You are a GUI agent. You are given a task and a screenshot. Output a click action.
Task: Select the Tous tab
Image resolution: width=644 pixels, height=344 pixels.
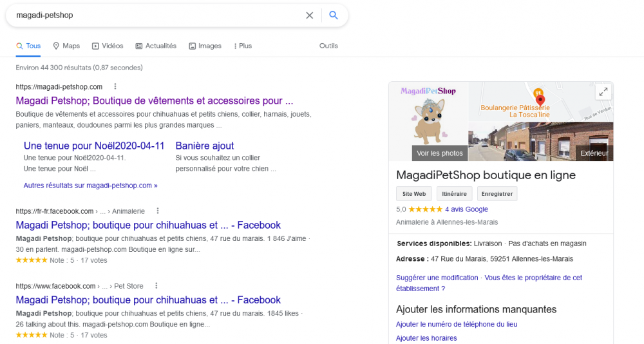(28, 46)
